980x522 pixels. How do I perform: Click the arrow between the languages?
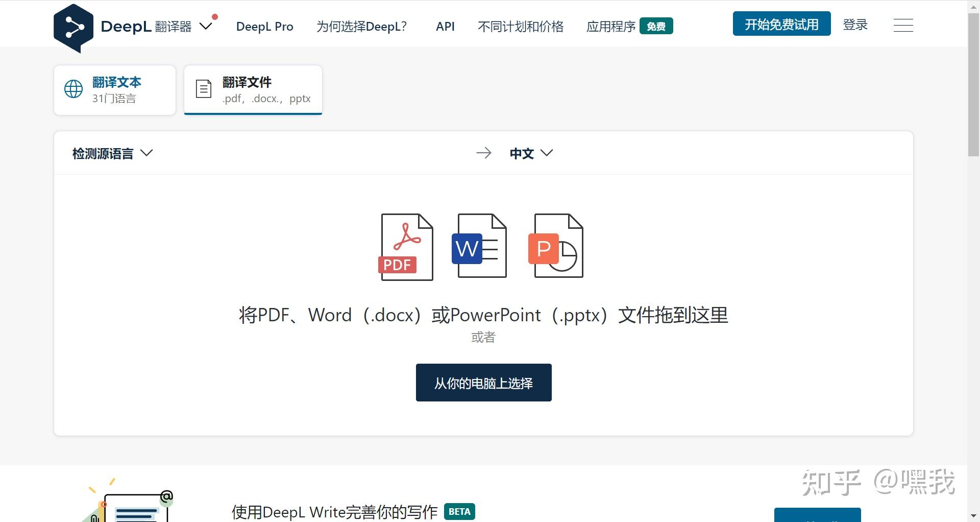click(x=484, y=153)
